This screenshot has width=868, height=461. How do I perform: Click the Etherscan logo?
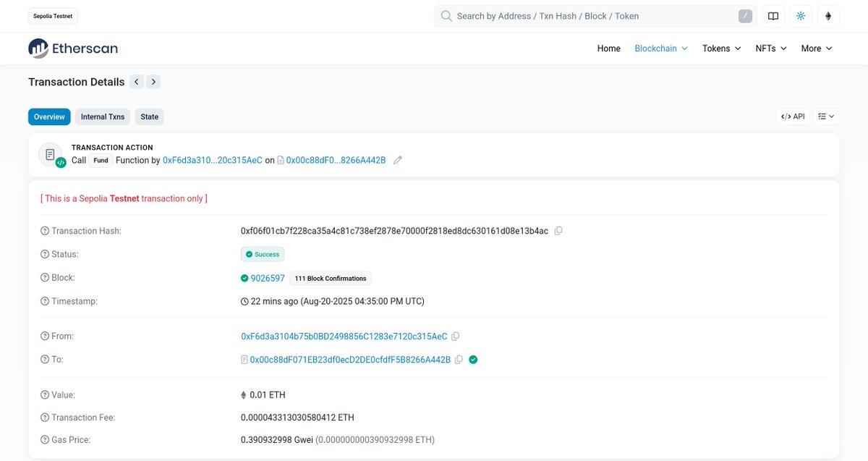[x=72, y=48]
